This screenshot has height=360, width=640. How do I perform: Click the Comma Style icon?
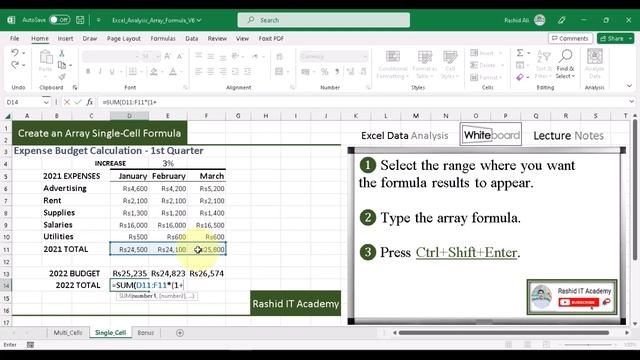[337, 71]
